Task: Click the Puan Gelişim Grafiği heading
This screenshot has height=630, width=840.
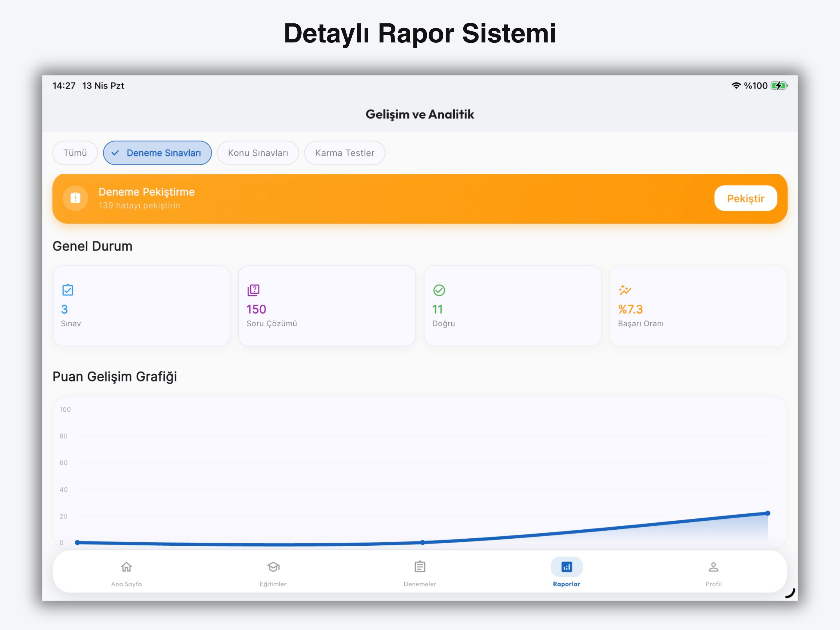Action: 115,377
